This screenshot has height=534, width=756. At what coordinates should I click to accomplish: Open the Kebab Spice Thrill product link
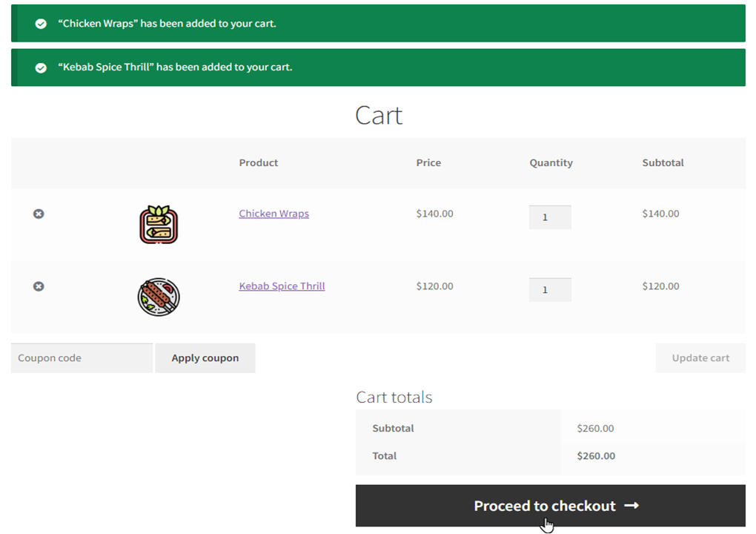pyautogui.click(x=282, y=286)
